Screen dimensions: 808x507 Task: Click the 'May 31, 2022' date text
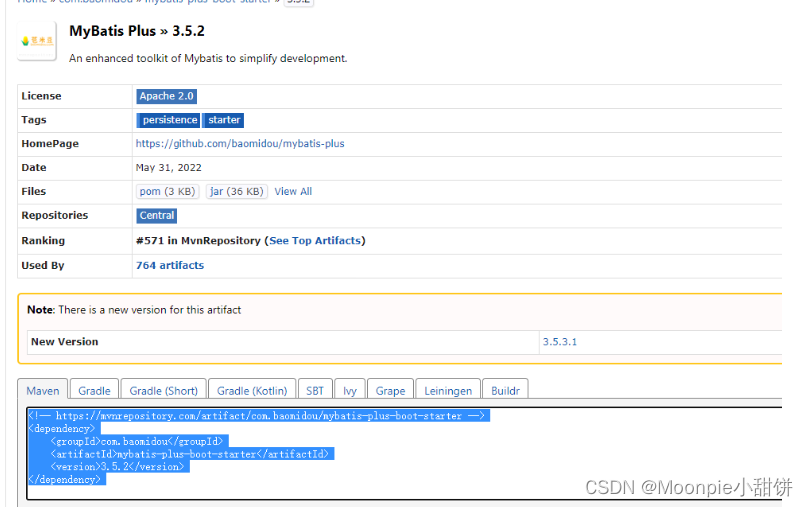pos(169,168)
